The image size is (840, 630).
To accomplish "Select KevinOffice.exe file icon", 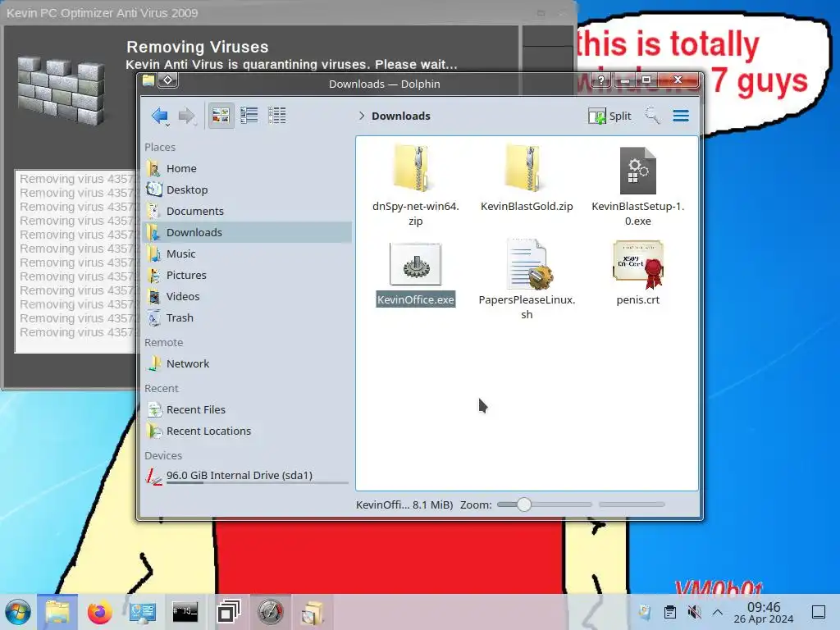I will click(x=416, y=264).
